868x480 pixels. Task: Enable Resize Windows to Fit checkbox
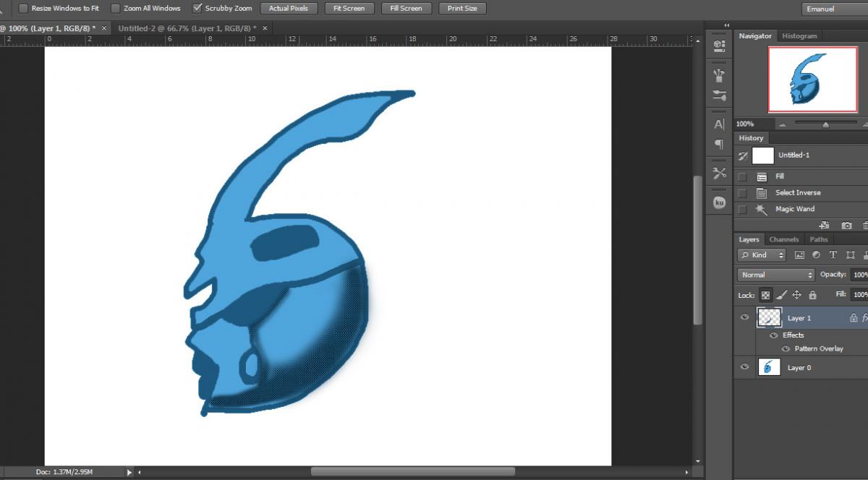(23, 9)
